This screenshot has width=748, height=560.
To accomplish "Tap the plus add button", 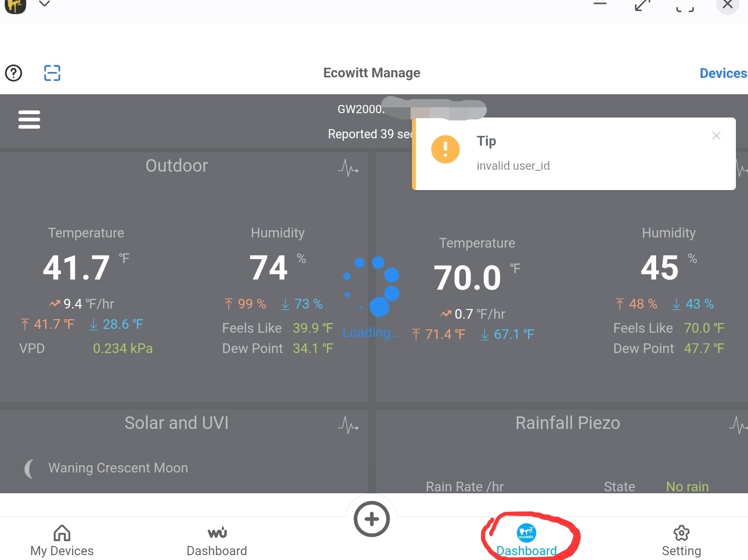I will (371, 519).
